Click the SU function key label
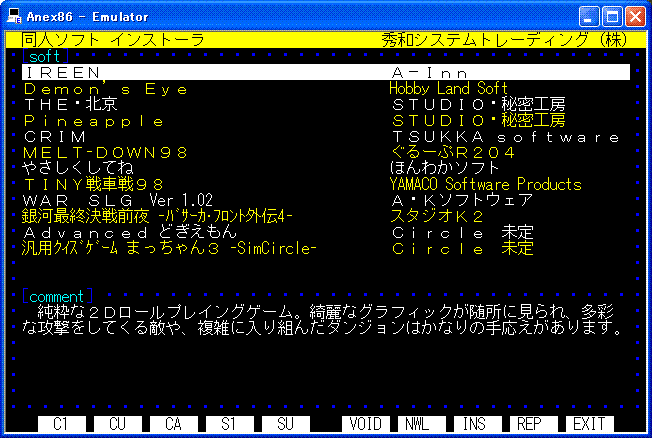 286,424
